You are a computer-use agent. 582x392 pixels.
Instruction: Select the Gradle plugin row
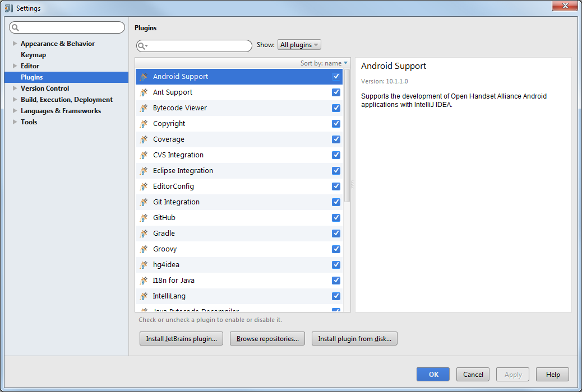point(239,234)
